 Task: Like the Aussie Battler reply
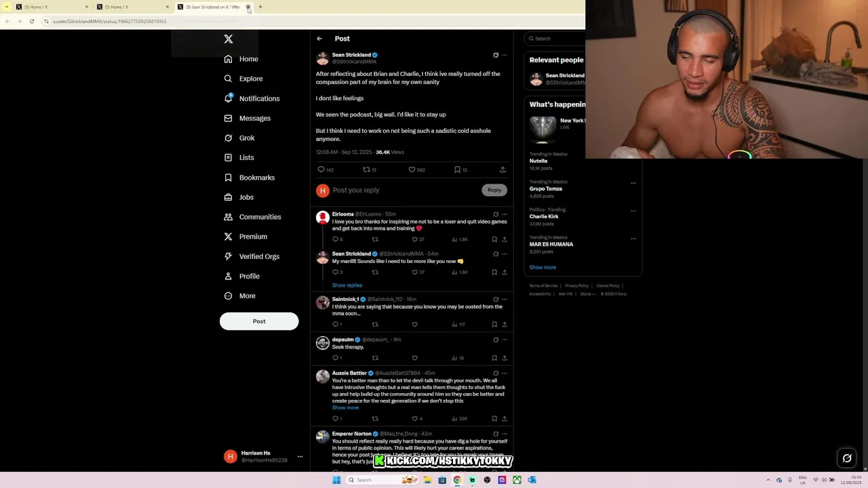coord(415,419)
